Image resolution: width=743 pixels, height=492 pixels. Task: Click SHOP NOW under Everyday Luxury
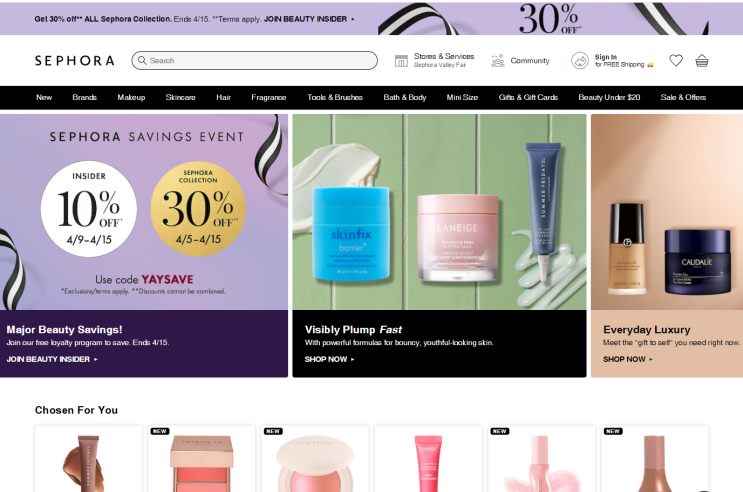coord(627,359)
